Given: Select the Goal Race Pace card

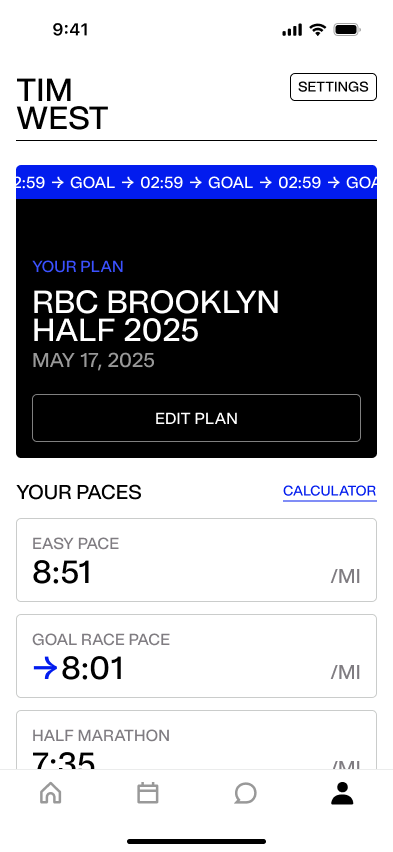Looking at the screenshot, I should 196,656.
